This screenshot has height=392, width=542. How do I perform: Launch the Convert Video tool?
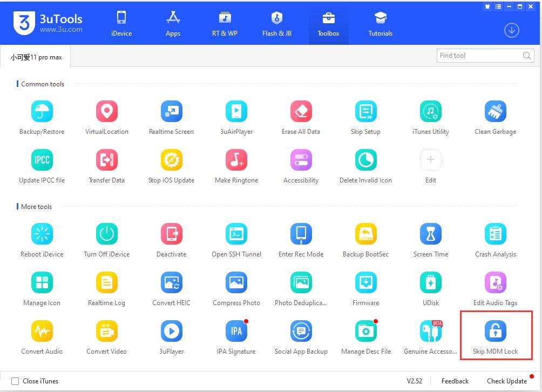(106, 337)
